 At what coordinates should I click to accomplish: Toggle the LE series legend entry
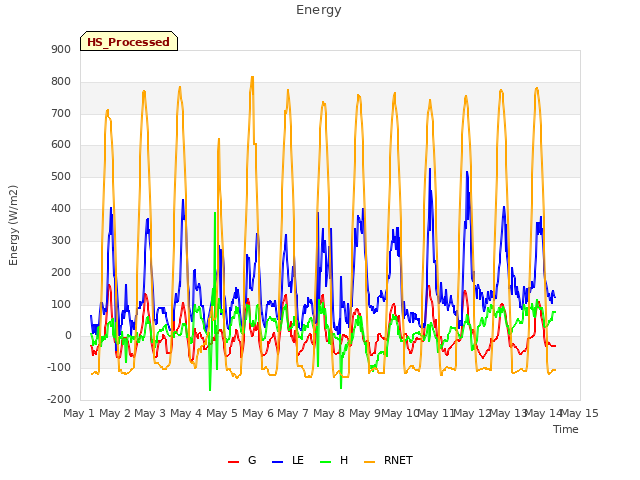288,460
